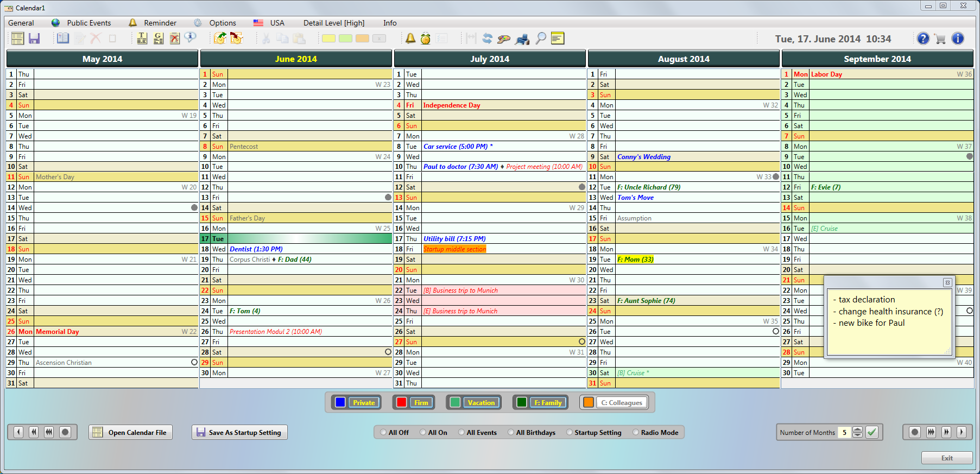The width and height of the screenshot is (980, 474).
Task: Click the magnifying glass search icon
Action: 541,39
